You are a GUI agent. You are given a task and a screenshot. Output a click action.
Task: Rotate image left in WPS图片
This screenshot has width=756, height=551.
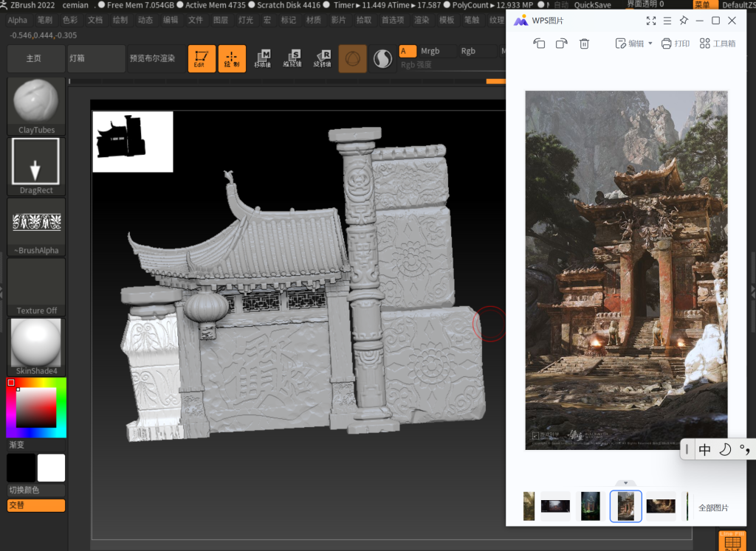[539, 44]
